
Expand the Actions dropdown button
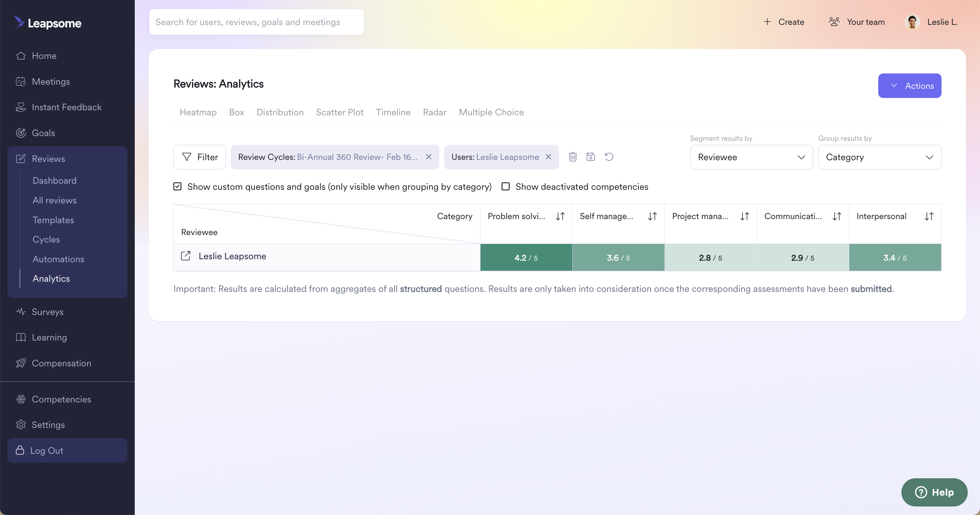(909, 86)
